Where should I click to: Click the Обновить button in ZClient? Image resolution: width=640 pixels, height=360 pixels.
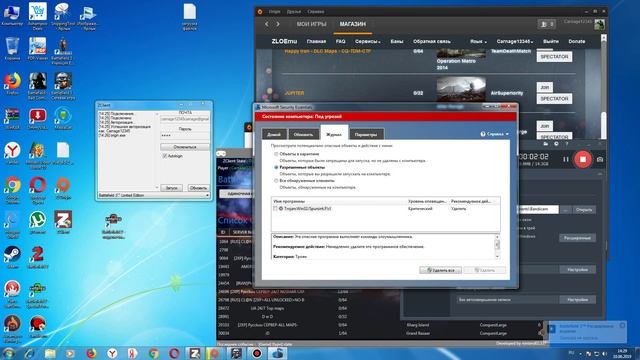tap(198, 188)
